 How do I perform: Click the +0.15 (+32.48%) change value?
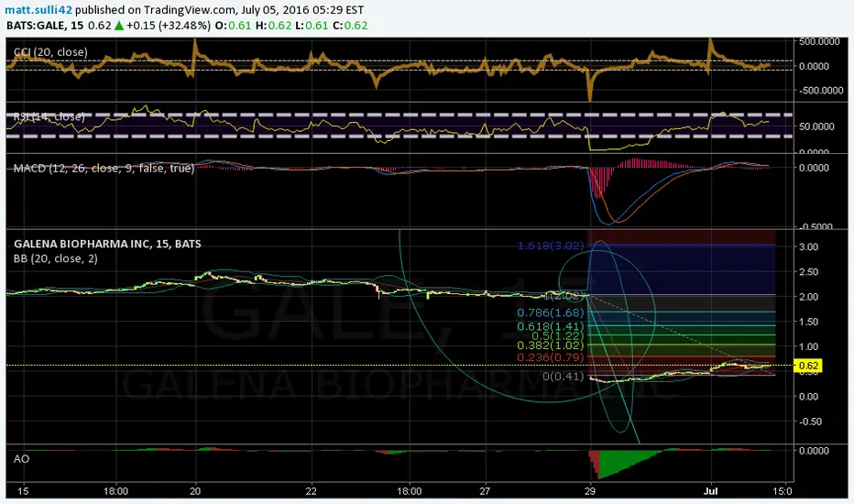pos(169,26)
